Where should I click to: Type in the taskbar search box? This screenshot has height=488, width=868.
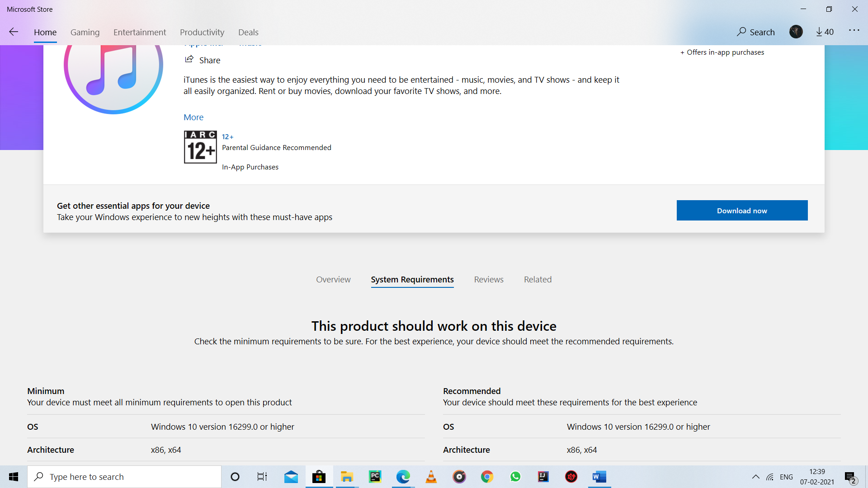click(124, 477)
